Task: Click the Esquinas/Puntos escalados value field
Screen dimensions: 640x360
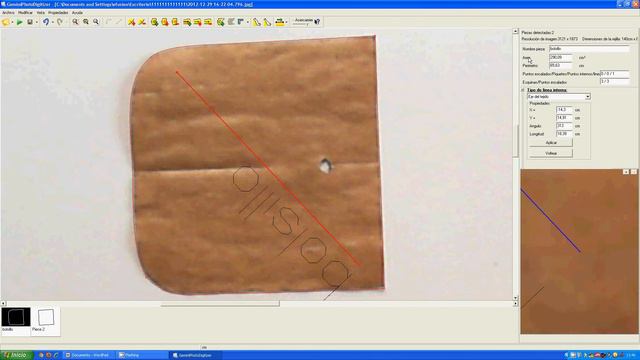Action: 615,82
